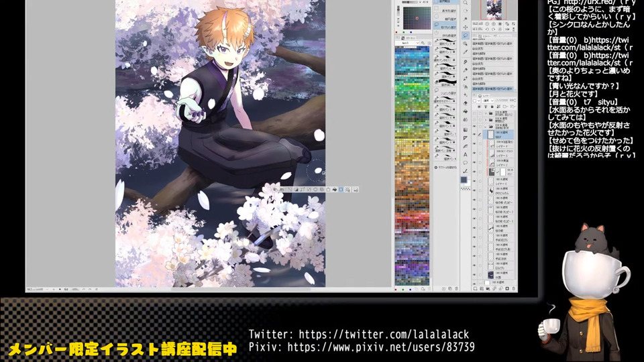Click the transparent color checker swatch
The height and width of the screenshot is (362, 644).
(x=466, y=189)
